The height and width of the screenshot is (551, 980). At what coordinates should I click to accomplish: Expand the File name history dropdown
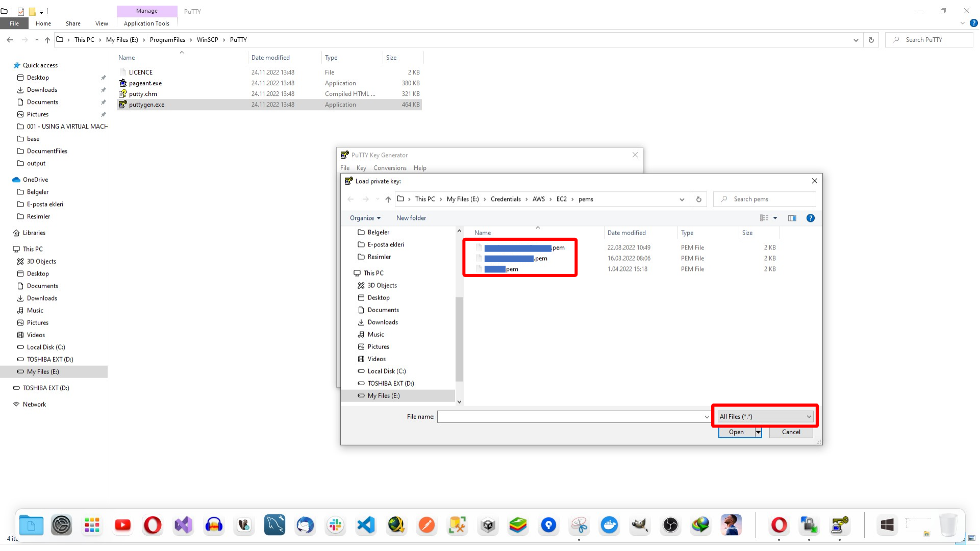coord(707,417)
